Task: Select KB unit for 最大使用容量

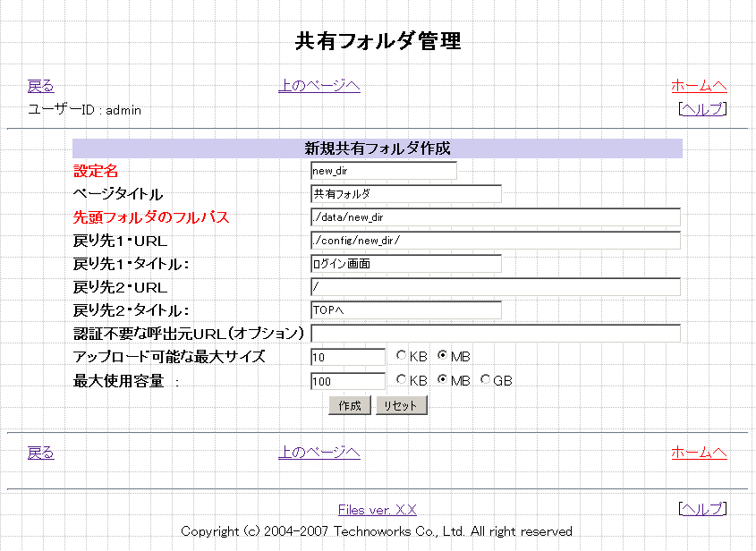Action: tap(401, 380)
